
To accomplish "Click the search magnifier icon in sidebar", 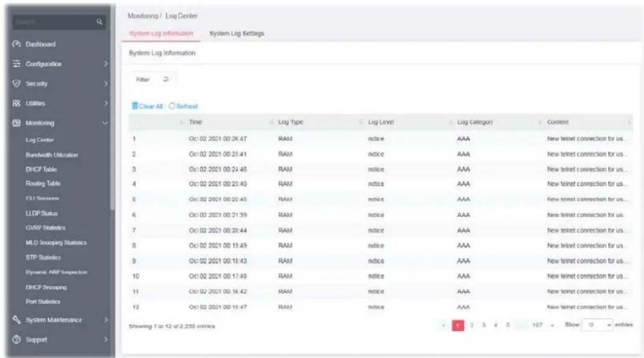I will tap(99, 22).
